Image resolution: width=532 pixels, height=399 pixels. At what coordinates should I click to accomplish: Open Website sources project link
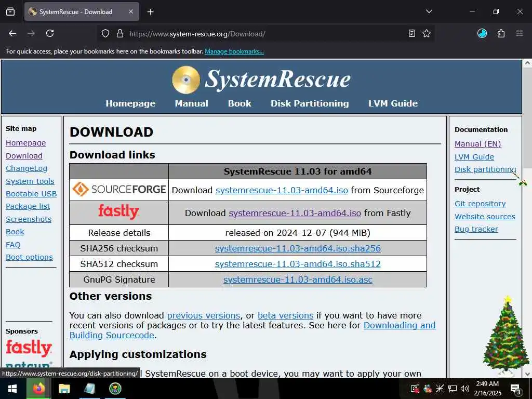485,217
